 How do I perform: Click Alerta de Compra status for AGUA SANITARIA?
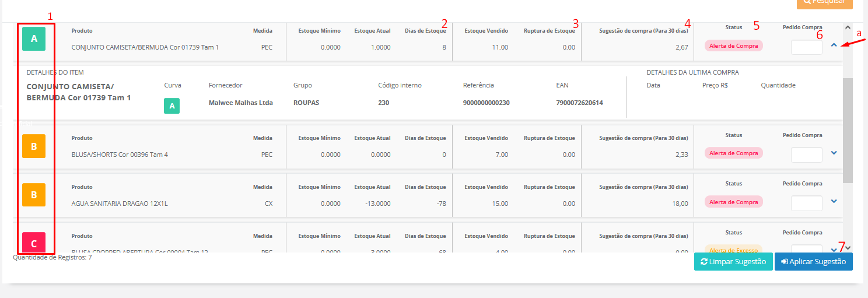pos(733,202)
